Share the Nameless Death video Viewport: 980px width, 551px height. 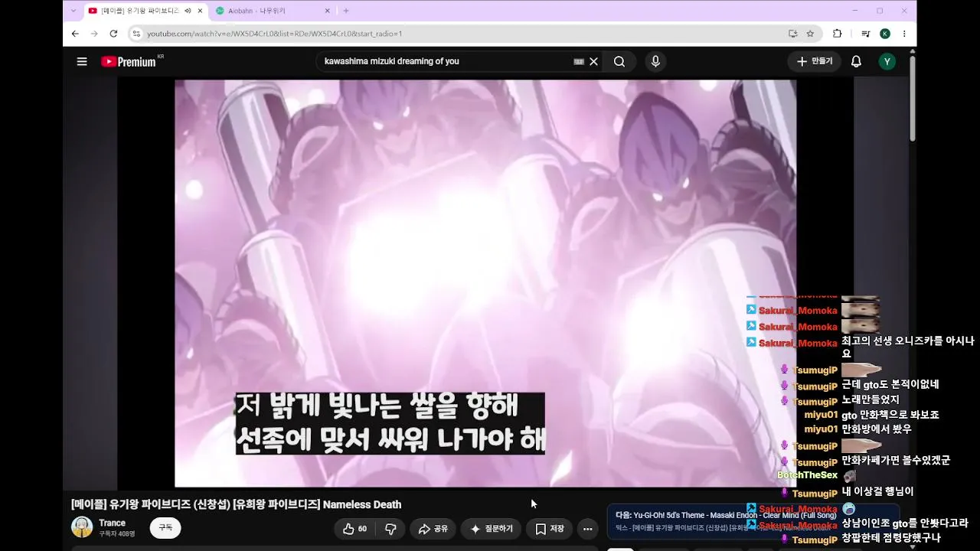pos(433,529)
